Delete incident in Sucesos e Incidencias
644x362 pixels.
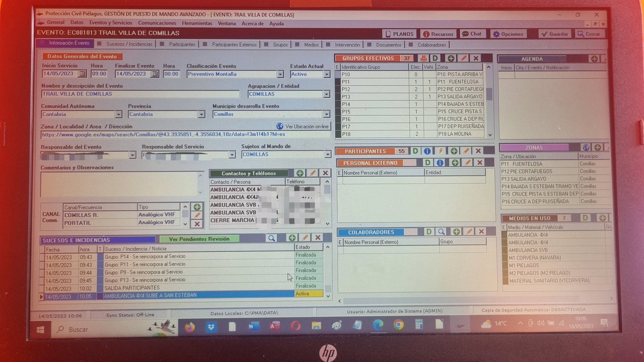coord(318,238)
